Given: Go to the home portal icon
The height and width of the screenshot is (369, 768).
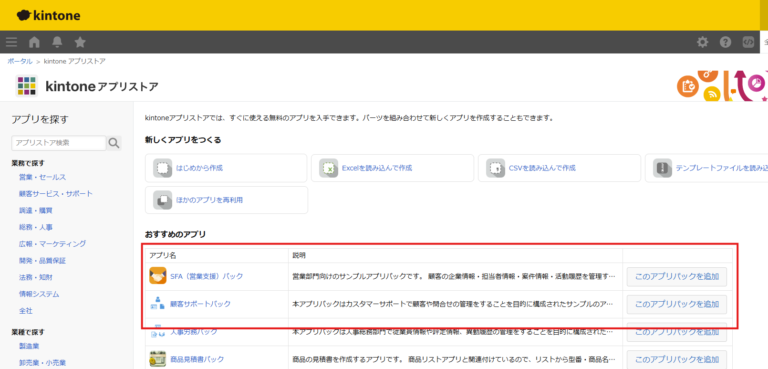Looking at the screenshot, I should tap(34, 42).
